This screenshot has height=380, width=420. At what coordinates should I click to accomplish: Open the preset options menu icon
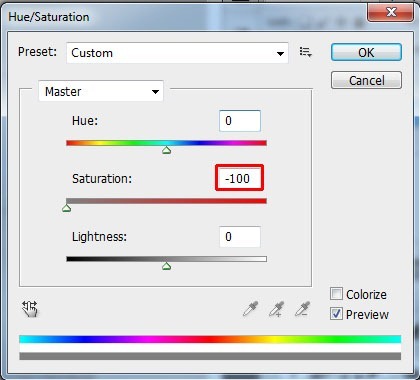[305, 52]
